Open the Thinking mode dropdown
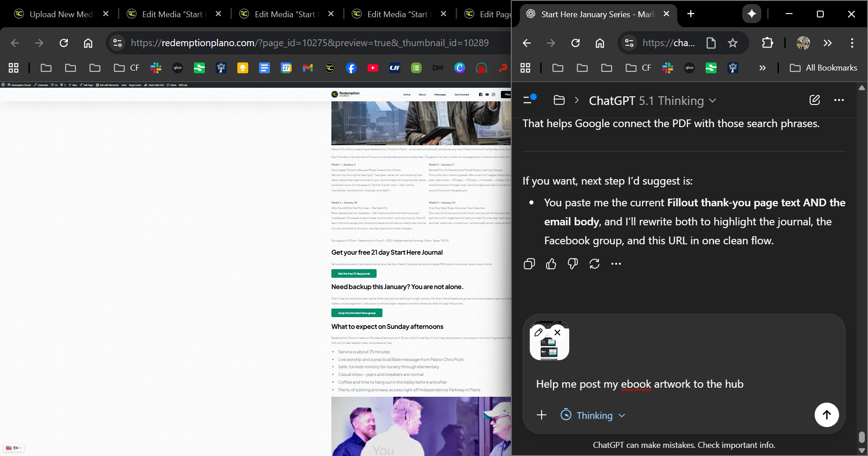Viewport: 868px width, 456px height. [593, 415]
